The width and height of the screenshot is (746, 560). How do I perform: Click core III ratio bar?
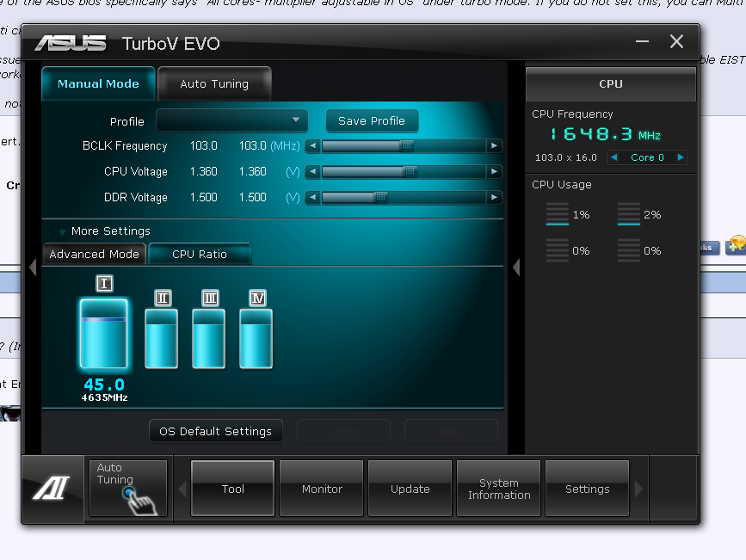(208, 339)
